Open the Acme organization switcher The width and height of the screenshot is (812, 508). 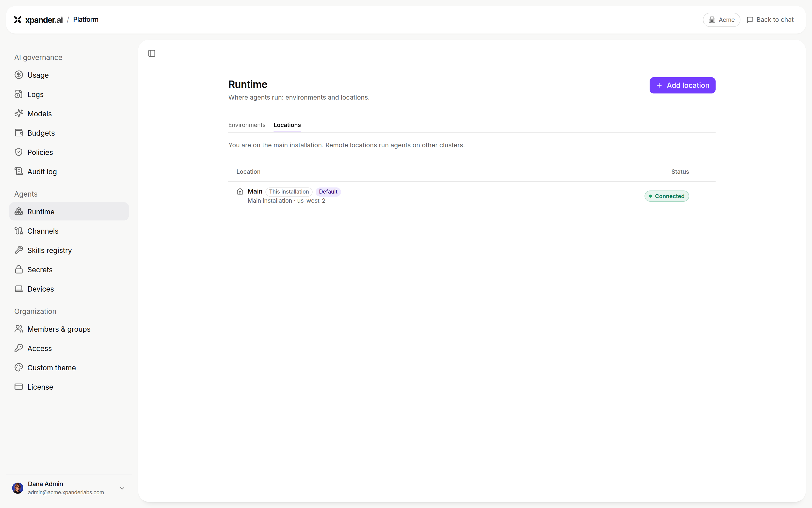pos(721,20)
